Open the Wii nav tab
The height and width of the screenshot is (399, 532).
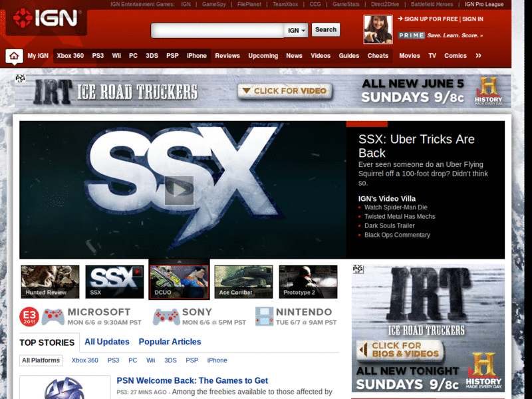coord(116,56)
